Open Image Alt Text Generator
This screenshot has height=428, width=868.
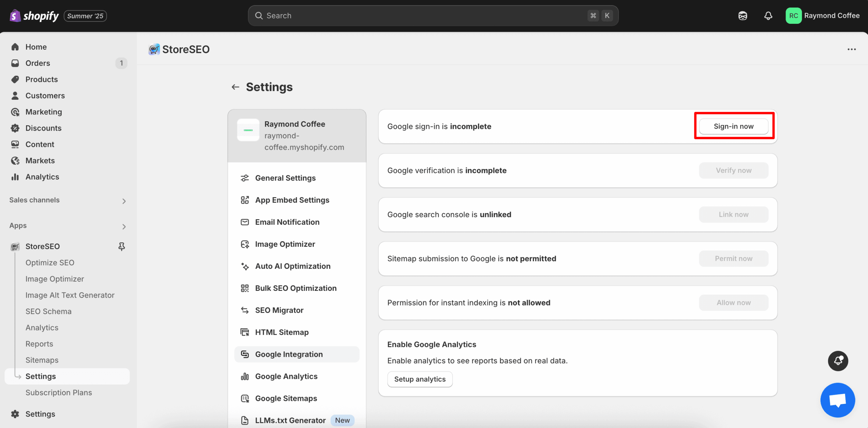tap(70, 295)
